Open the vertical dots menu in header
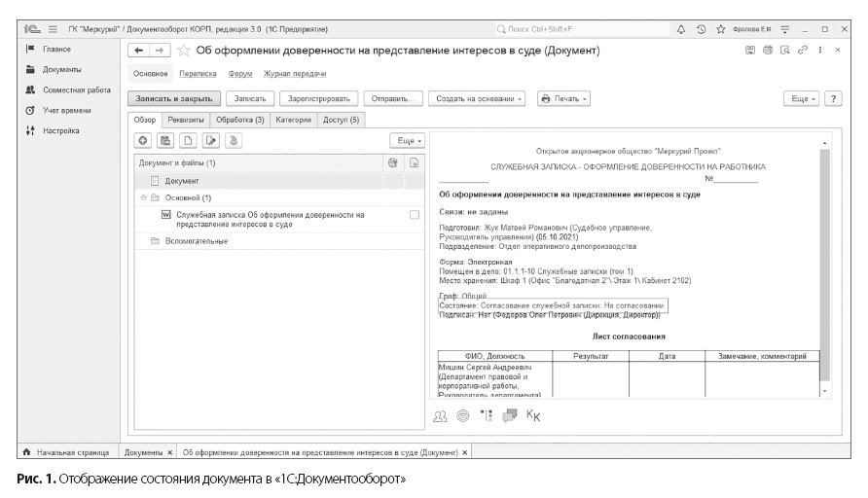Screen dimensions: 868x498 820,51
